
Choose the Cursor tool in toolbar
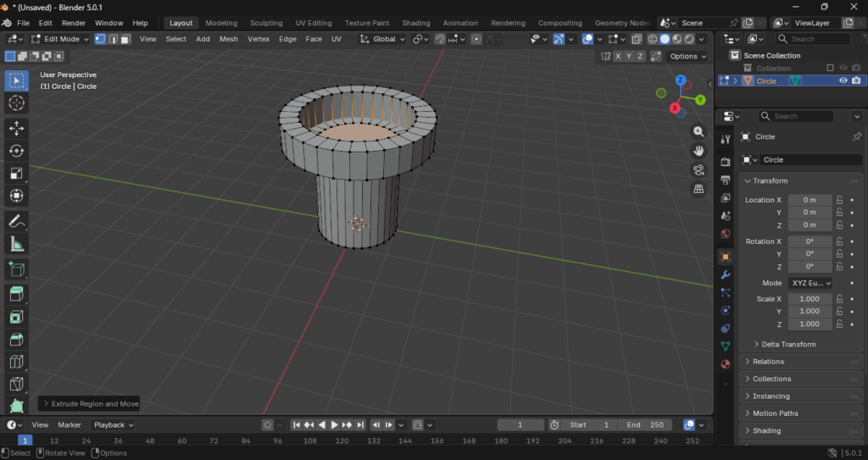click(16, 103)
